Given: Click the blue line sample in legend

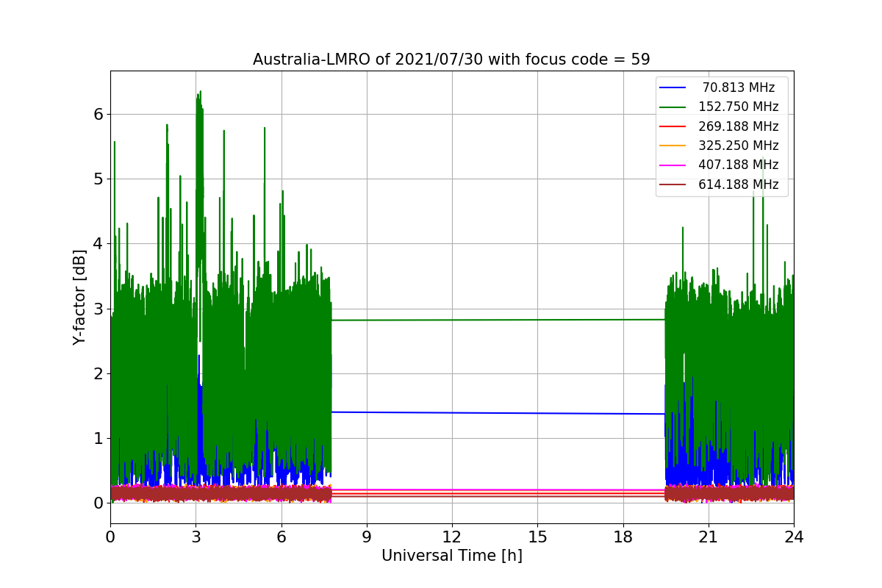Looking at the screenshot, I should click(673, 88).
